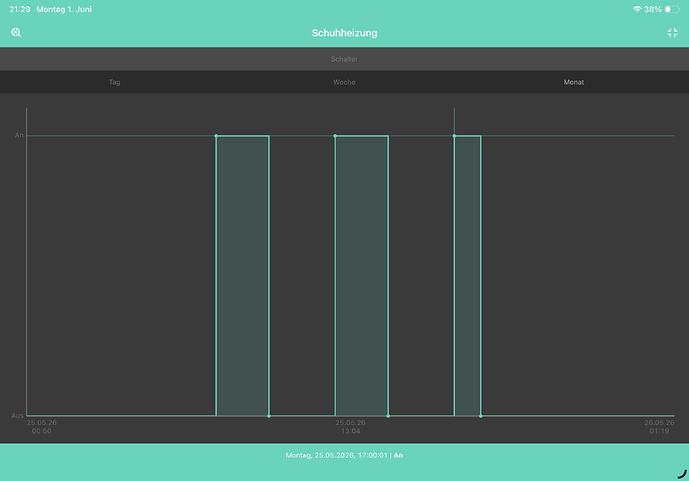Tap the 21:29 clock in status bar
Image resolution: width=689 pixels, height=481 pixels.
pyautogui.click(x=20, y=9)
